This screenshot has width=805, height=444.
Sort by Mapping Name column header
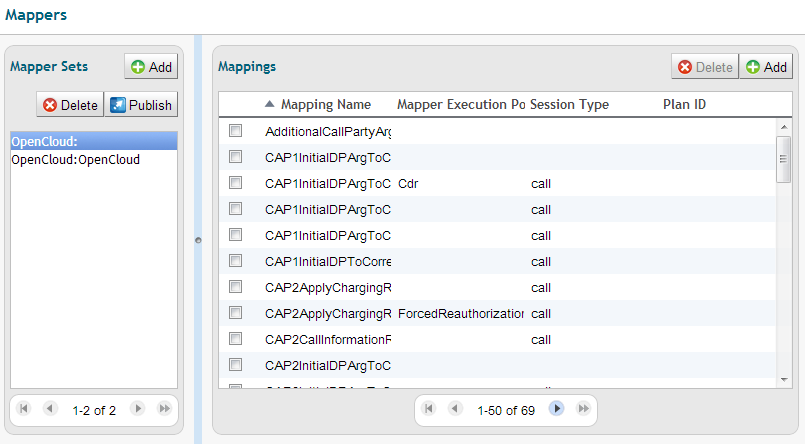[325, 105]
